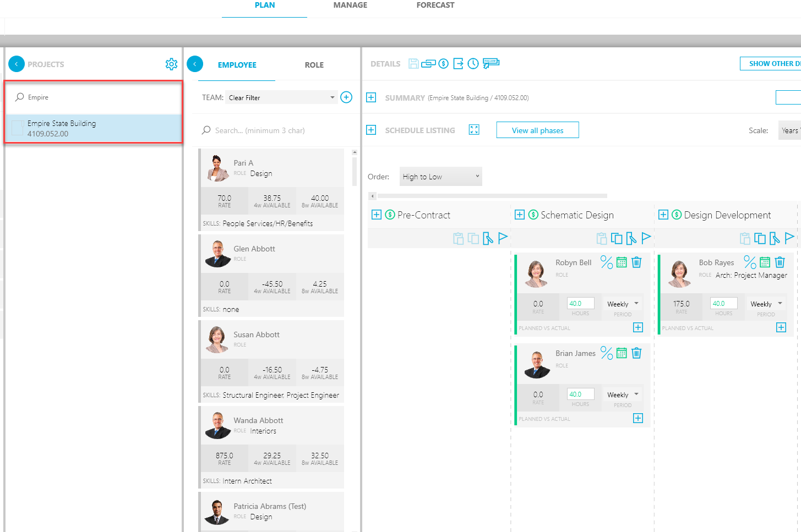Select the Empire State Building project
This screenshot has height=532, width=801.
pyautogui.click(x=94, y=128)
